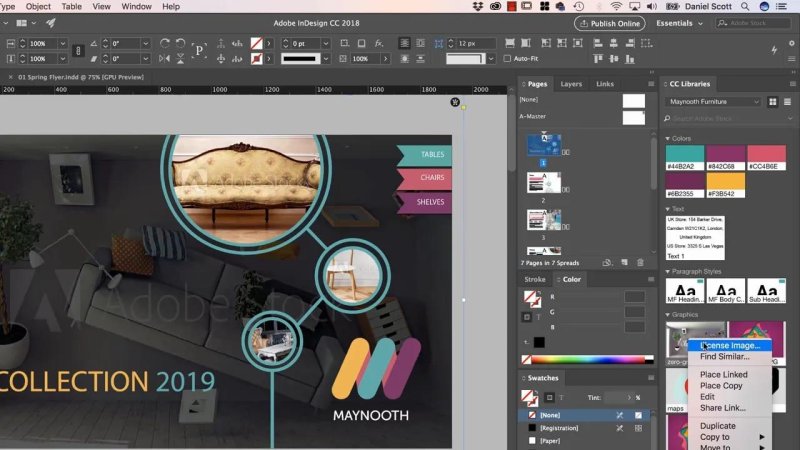
Task: Open the rotation angle dropdown
Action: (x=145, y=43)
